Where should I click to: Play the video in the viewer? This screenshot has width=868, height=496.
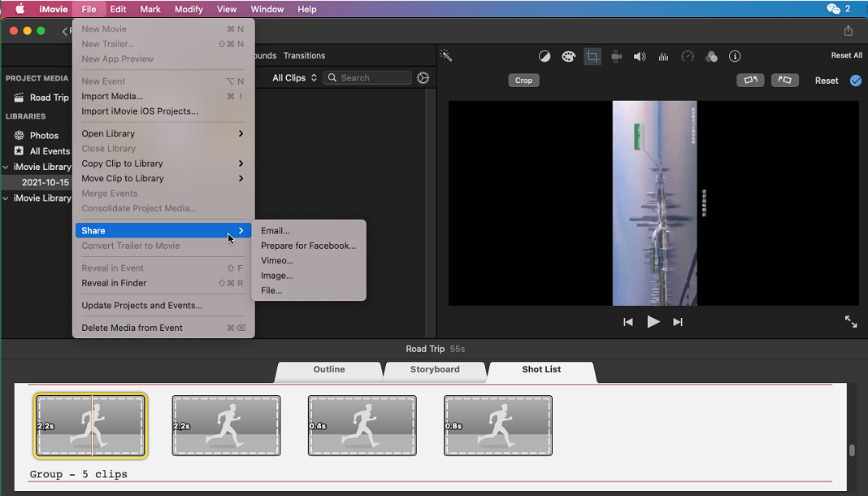pyautogui.click(x=653, y=322)
